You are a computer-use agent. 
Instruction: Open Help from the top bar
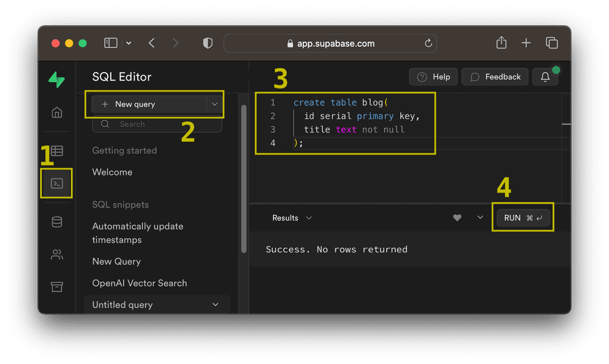coord(433,77)
